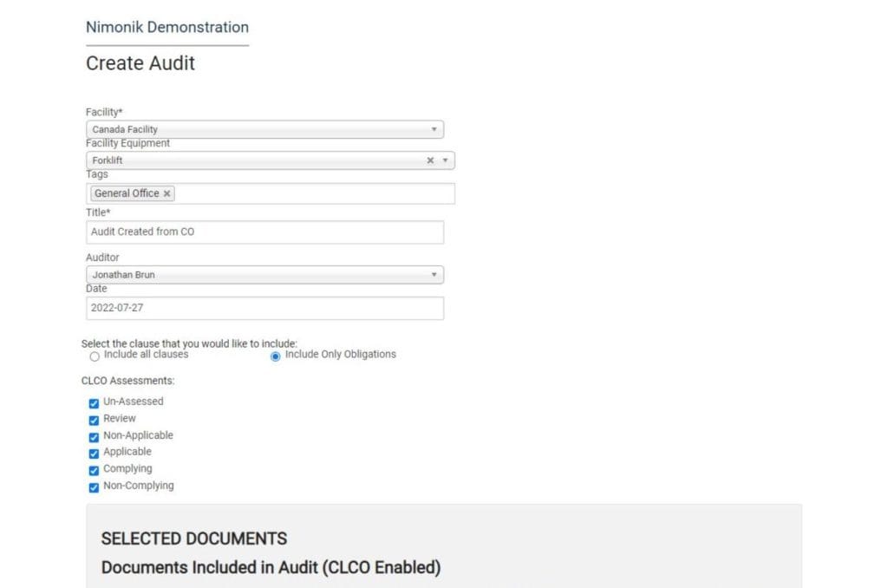Clear the Forklift equipment selection

pyautogui.click(x=430, y=160)
